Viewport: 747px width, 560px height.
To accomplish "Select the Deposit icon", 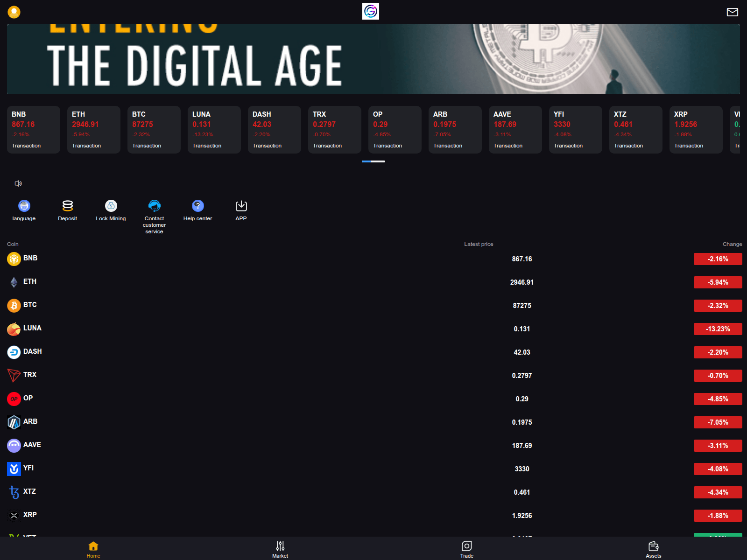I will tap(67, 205).
